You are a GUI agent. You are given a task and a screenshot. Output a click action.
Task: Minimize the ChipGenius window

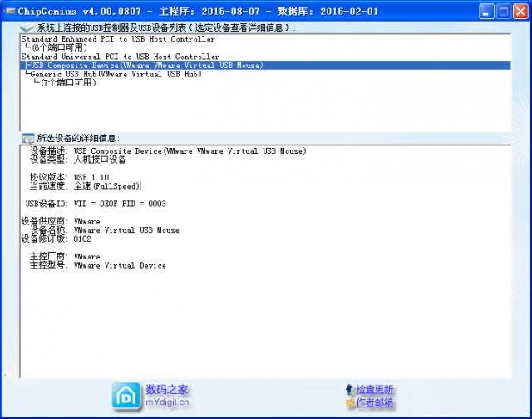(486, 12)
